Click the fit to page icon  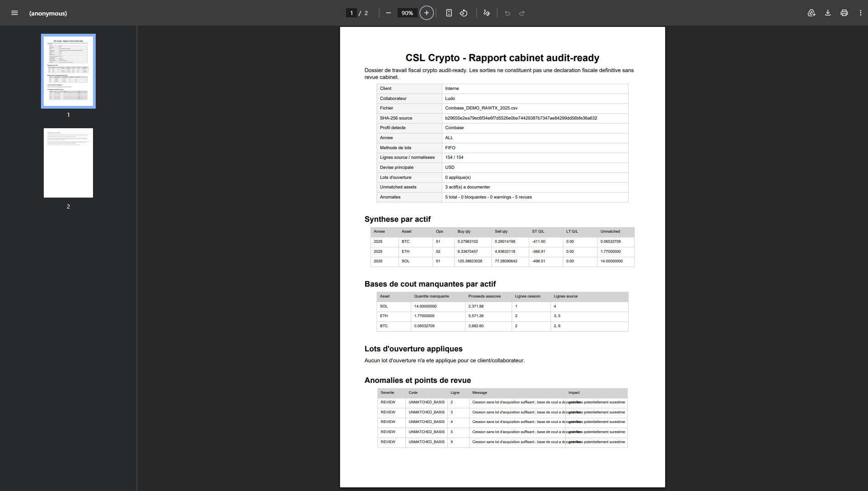(x=449, y=13)
